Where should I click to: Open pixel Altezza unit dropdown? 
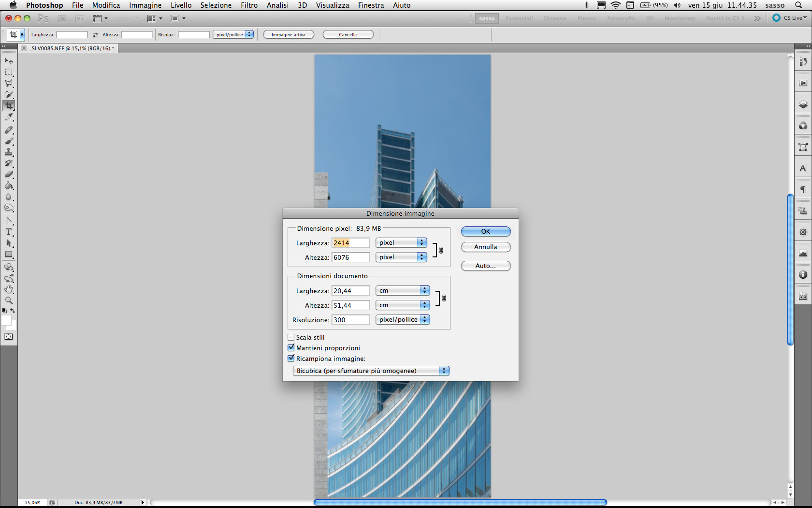pyautogui.click(x=401, y=257)
